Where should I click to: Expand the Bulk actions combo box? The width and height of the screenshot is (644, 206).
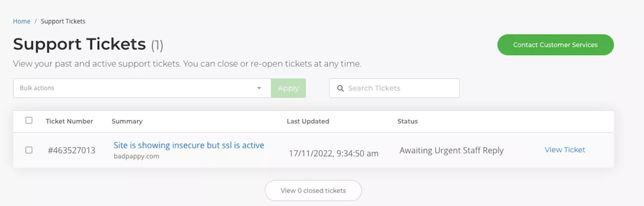tap(142, 88)
